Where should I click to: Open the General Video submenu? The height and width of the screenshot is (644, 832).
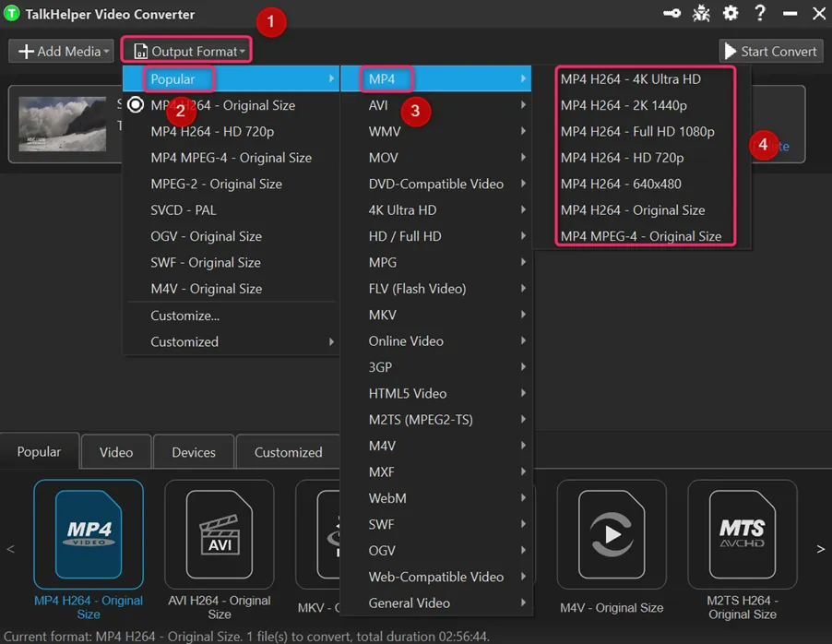click(x=435, y=603)
